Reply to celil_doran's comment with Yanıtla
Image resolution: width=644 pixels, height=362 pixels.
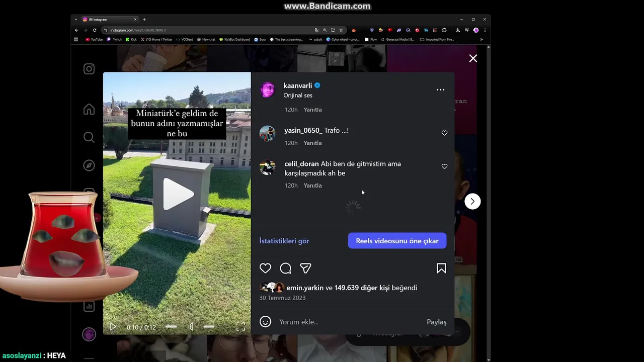[313, 186]
